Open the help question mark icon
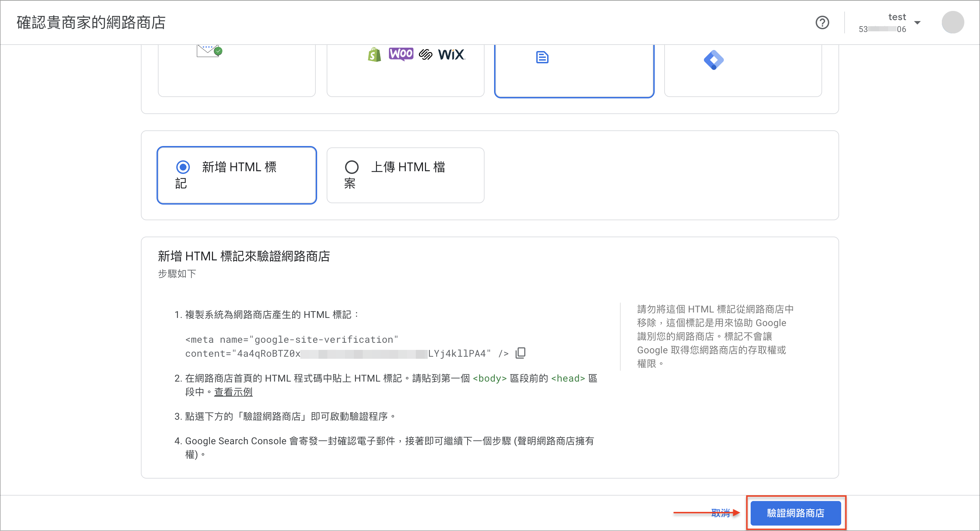Screen dimensions: 980x531 click(822, 22)
